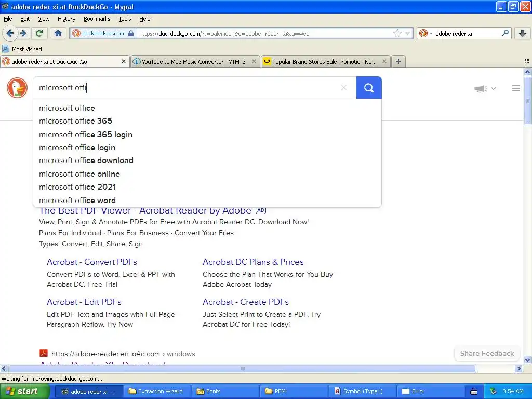Image resolution: width=532 pixels, height=399 pixels.
Task: Open the View menu
Action: click(44, 19)
